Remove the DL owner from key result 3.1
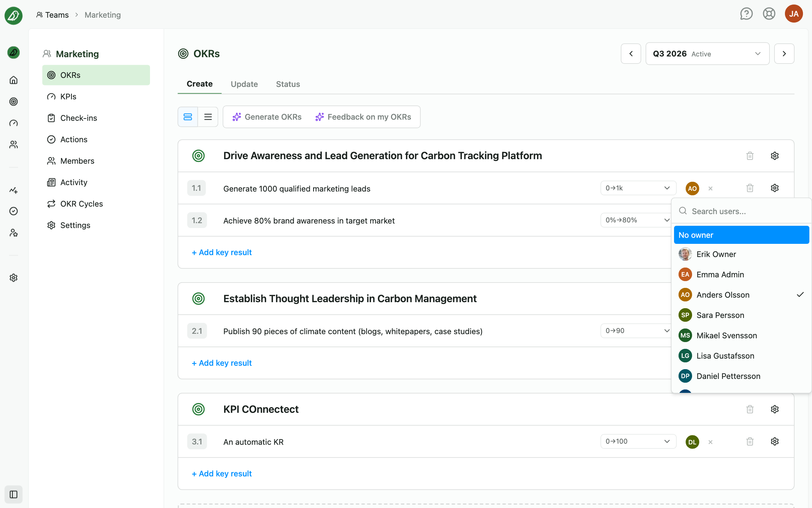Screen dimensions: 812x508 coord(710,442)
